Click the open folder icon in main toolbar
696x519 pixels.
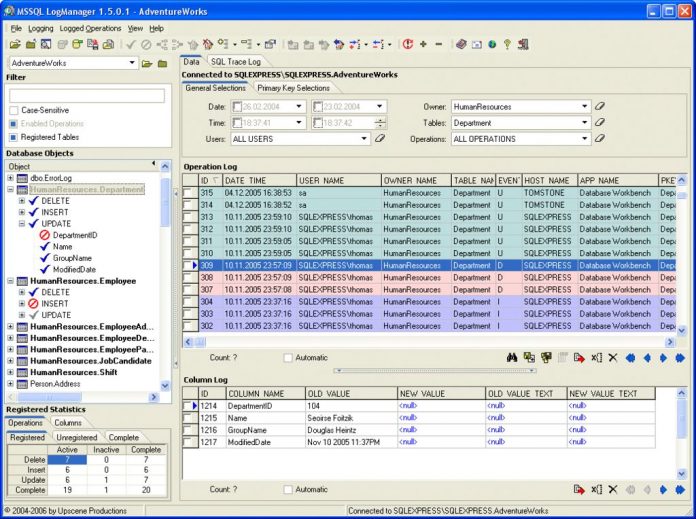pos(15,44)
